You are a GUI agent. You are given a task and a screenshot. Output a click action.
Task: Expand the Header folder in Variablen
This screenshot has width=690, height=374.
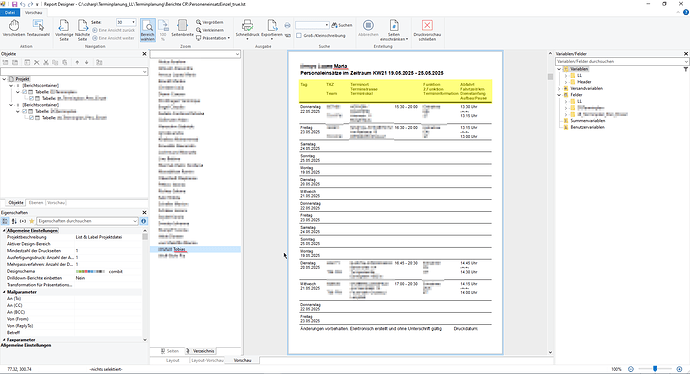[x=566, y=82]
